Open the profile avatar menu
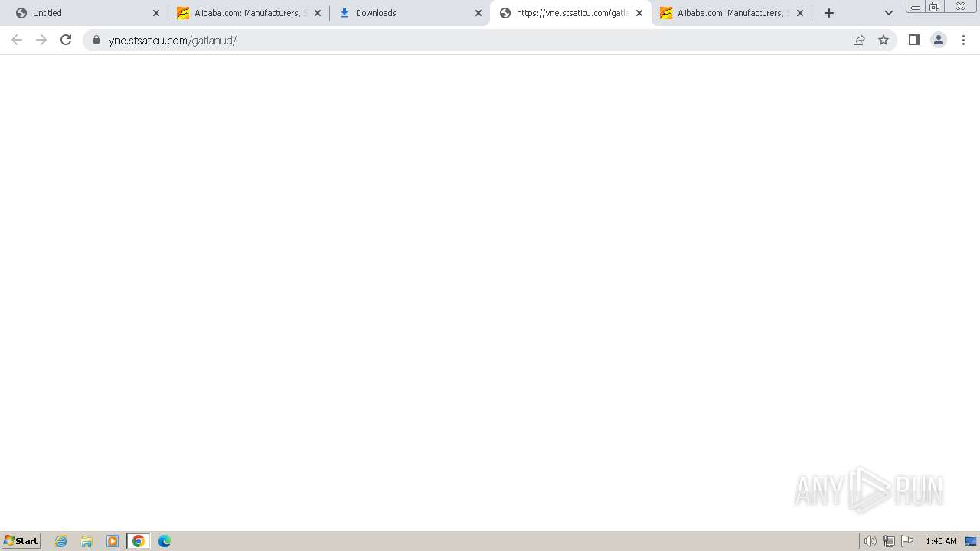Screen dimensions: 980x551 pyautogui.click(x=939, y=40)
